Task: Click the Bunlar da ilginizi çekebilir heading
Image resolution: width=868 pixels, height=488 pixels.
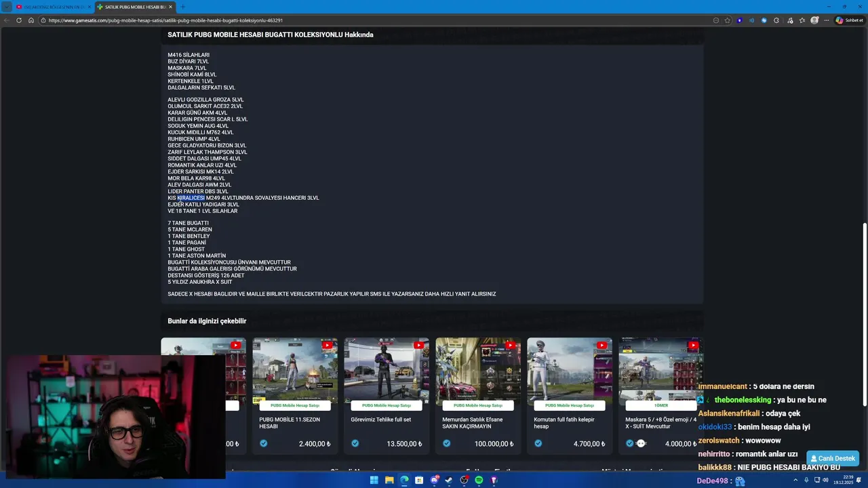Action: (x=207, y=321)
